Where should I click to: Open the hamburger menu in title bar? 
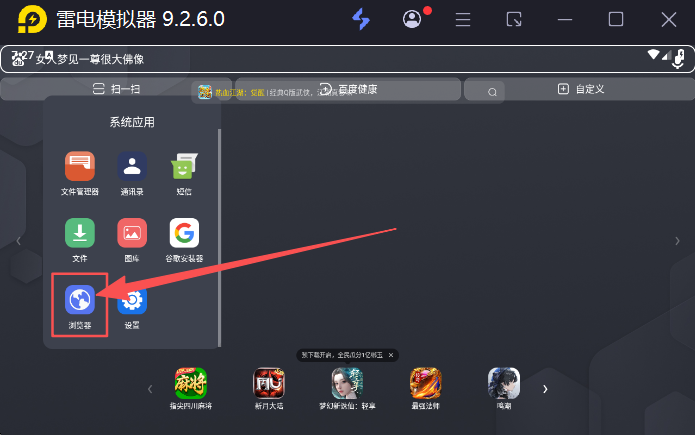(x=463, y=20)
